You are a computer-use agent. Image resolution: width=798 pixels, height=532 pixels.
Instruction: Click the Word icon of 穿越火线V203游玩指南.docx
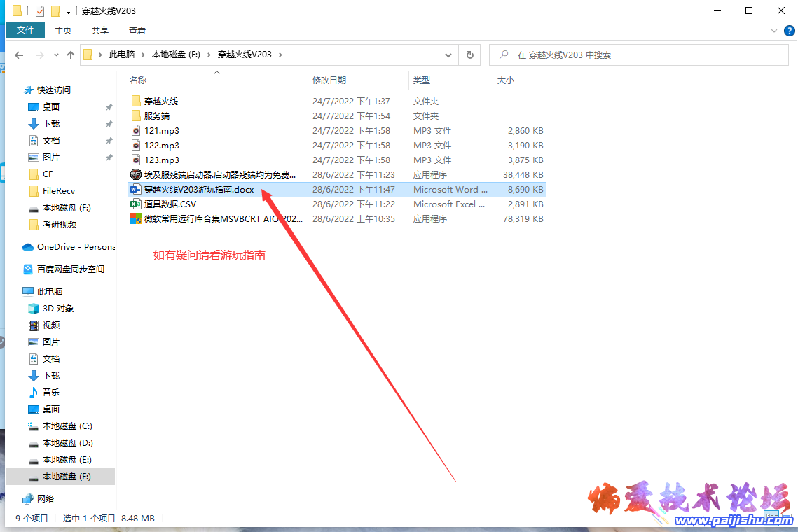(136, 190)
